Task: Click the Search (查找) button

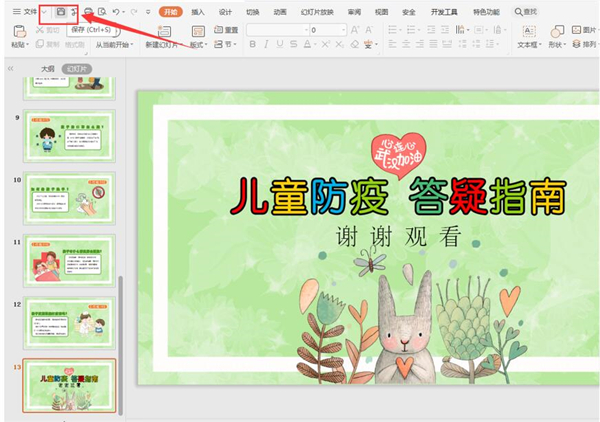Action: click(526, 12)
